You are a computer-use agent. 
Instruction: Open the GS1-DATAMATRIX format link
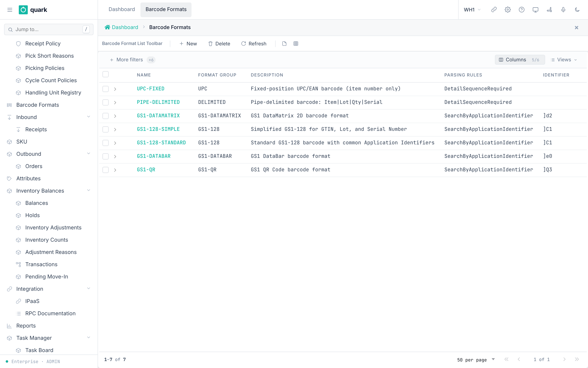(158, 116)
